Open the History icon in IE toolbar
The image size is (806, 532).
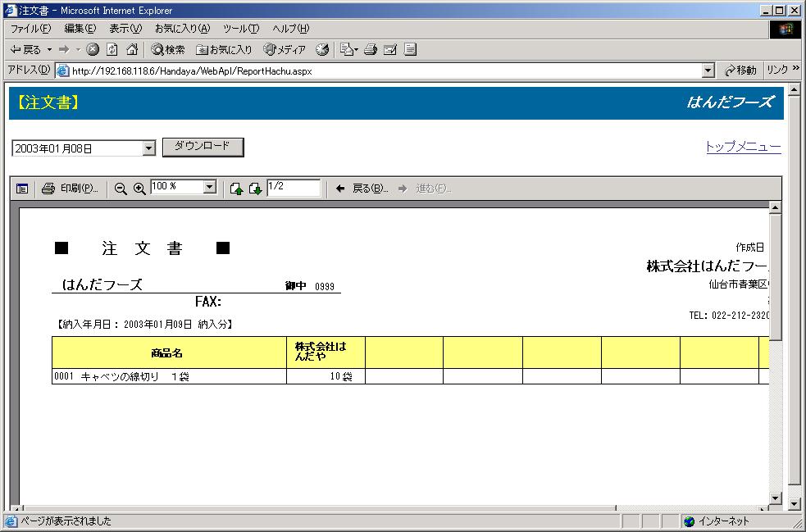pos(322,49)
